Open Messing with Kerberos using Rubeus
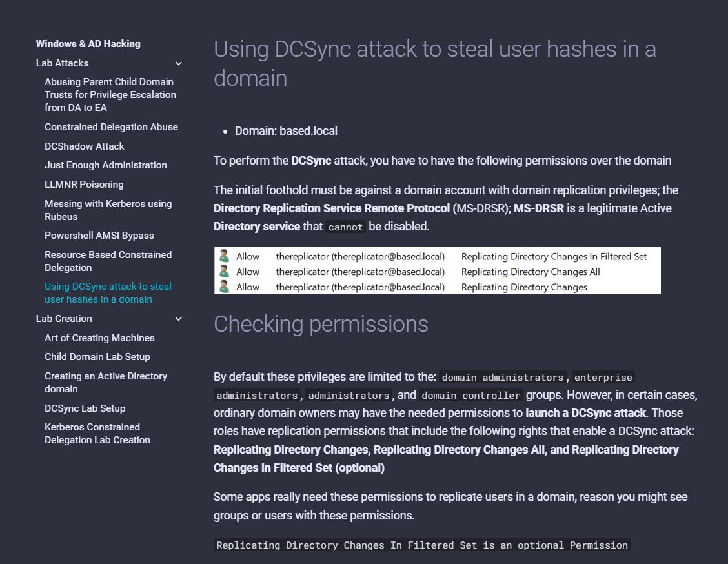728x564 pixels. click(x=108, y=210)
